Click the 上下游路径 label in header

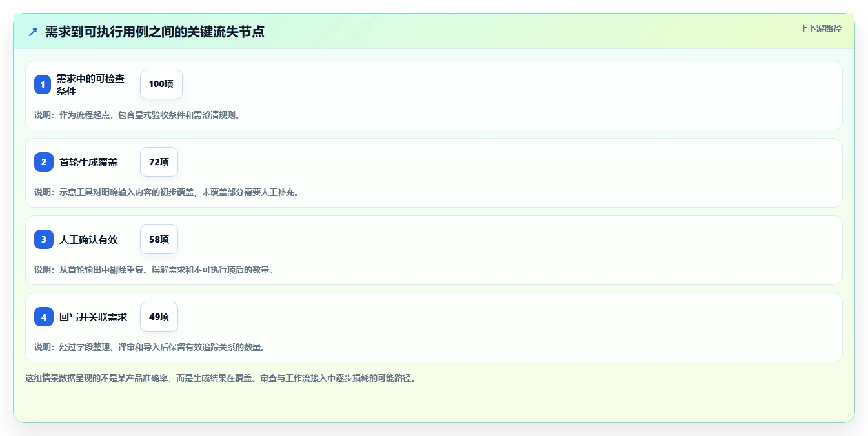820,28
